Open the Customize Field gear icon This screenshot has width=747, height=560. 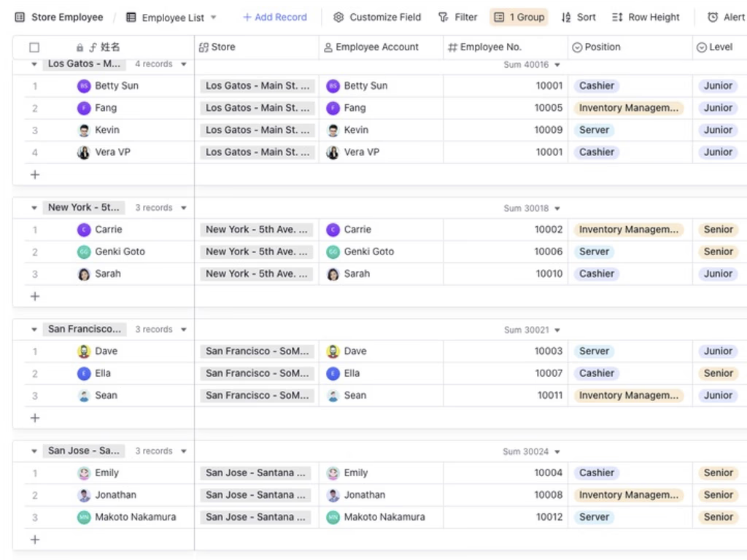tap(338, 17)
